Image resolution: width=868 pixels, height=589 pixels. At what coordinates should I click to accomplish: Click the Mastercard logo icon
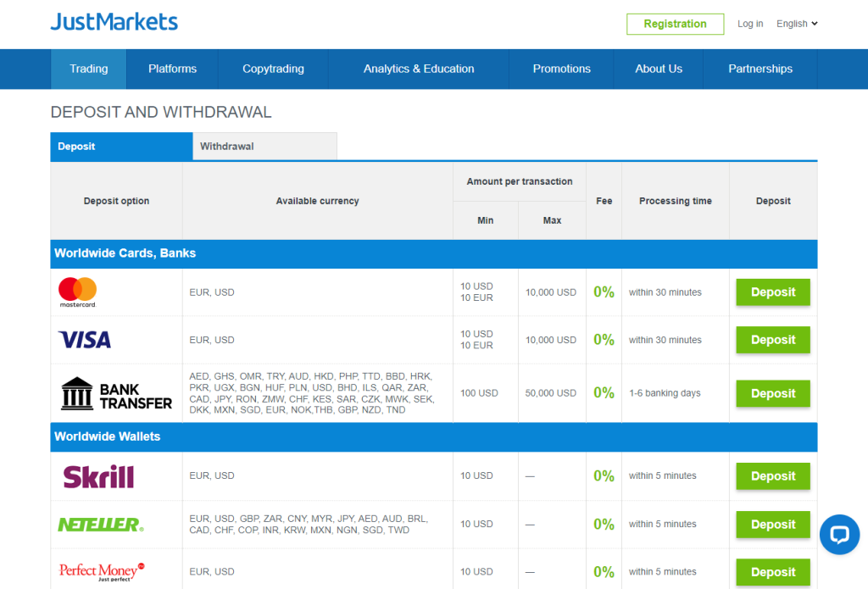(x=78, y=292)
